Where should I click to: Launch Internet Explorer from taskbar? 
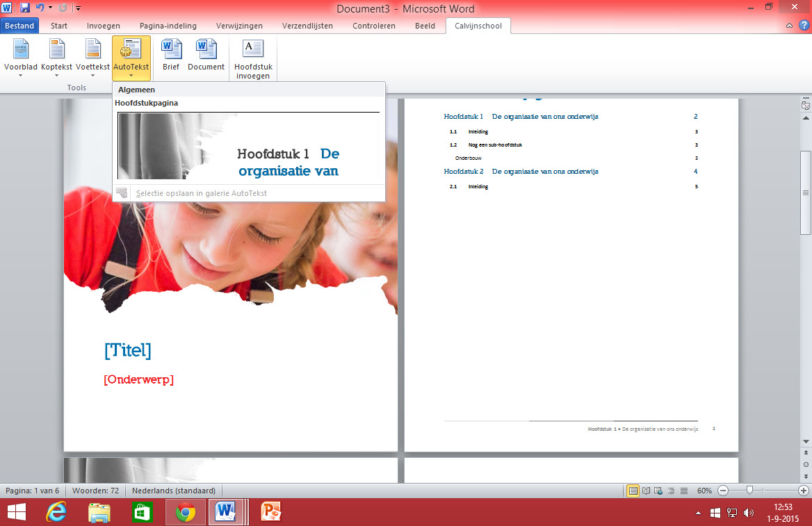(57, 513)
